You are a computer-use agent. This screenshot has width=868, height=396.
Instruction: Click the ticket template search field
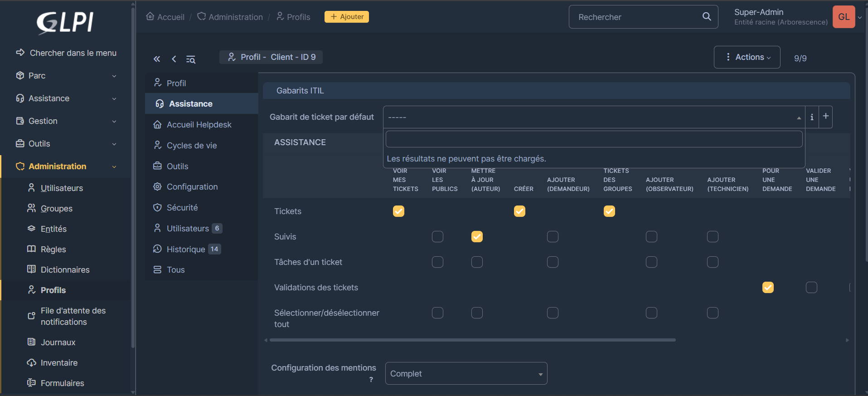pyautogui.click(x=594, y=139)
